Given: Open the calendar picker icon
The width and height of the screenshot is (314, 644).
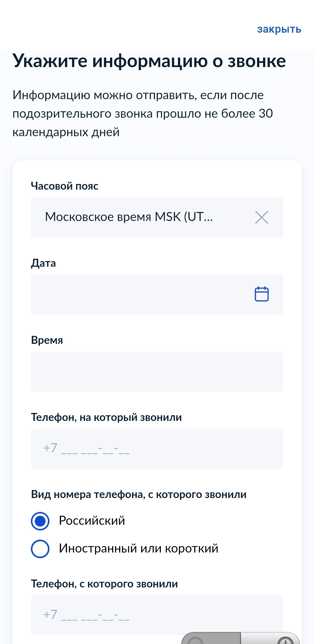Looking at the screenshot, I should [x=261, y=294].
